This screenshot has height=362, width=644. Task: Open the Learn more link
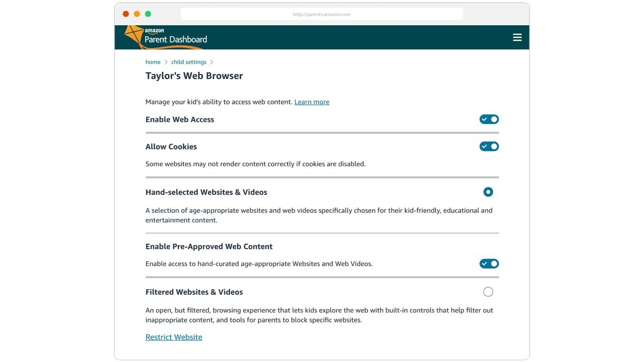(311, 102)
